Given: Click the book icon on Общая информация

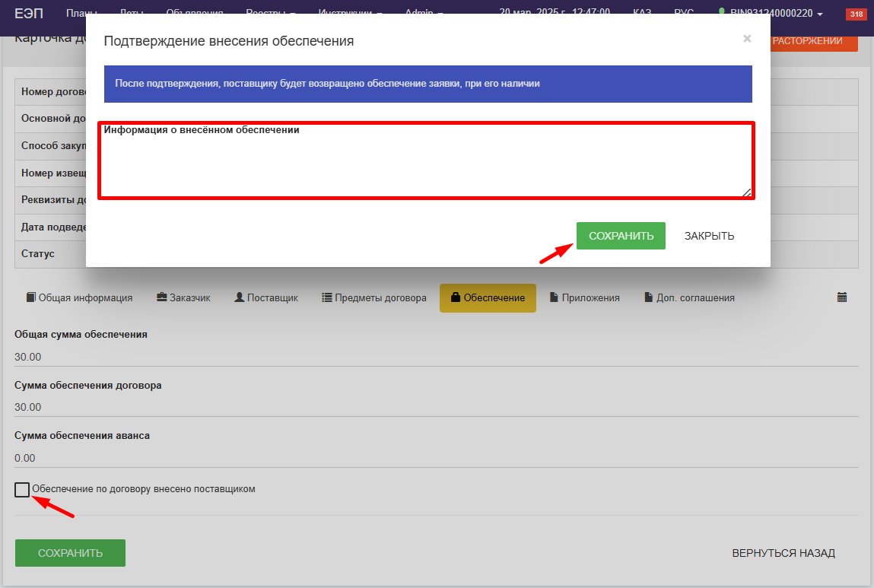Looking at the screenshot, I should 31,298.
